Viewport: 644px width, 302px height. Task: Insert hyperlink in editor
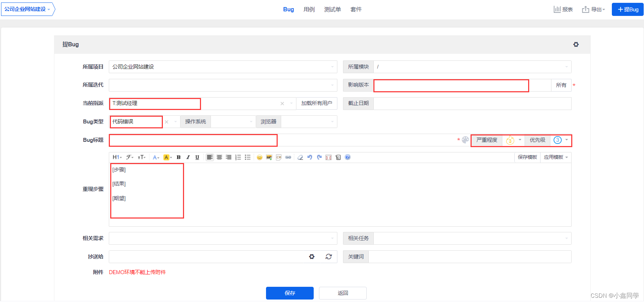[x=288, y=157]
